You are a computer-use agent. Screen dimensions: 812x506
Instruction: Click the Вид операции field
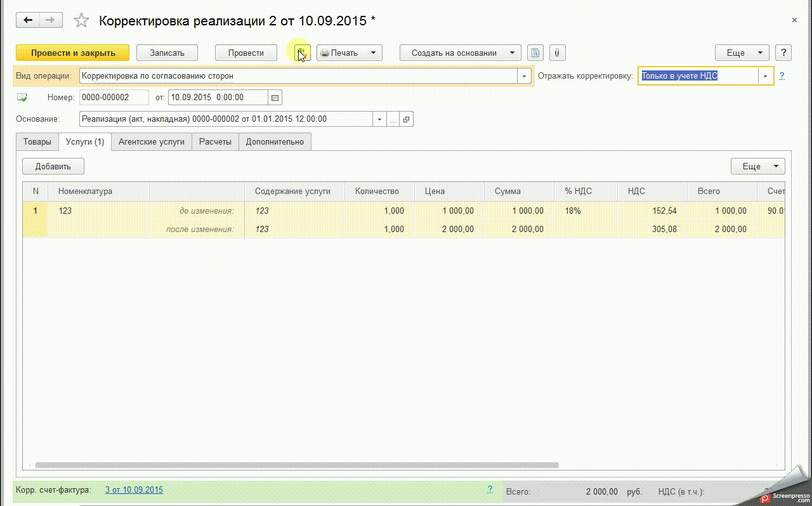(x=299, y=76)
